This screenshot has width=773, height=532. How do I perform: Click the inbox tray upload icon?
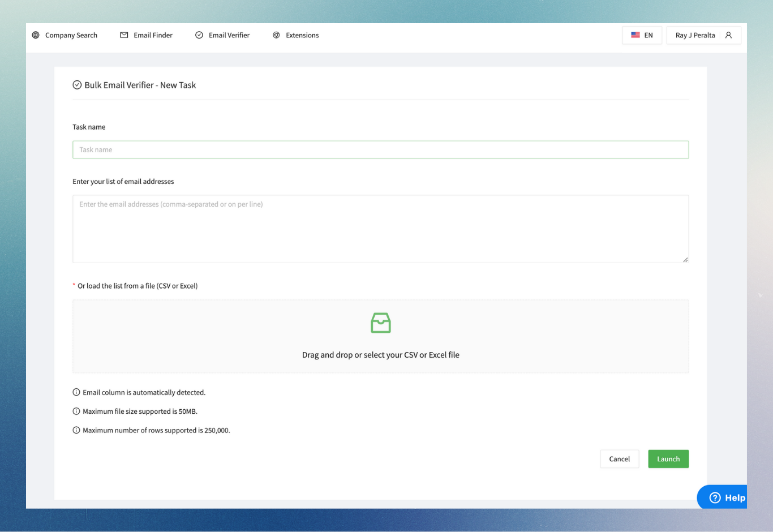click(381, 323)
